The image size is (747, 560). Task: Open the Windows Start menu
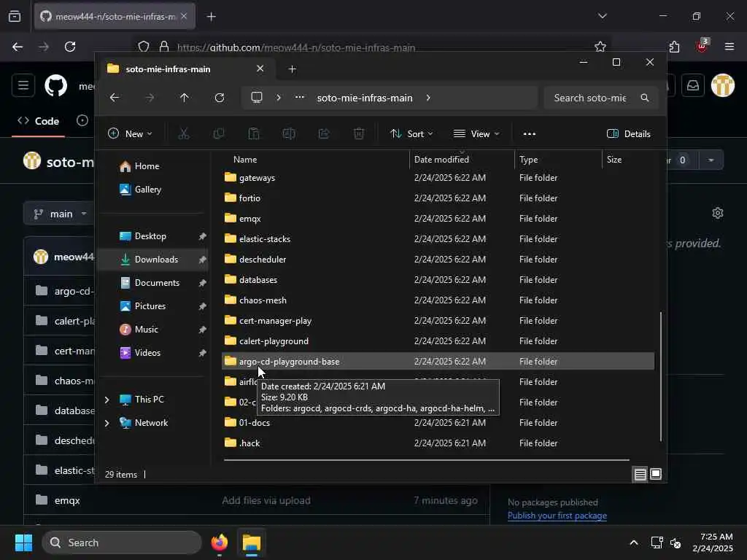pos(24,542)
